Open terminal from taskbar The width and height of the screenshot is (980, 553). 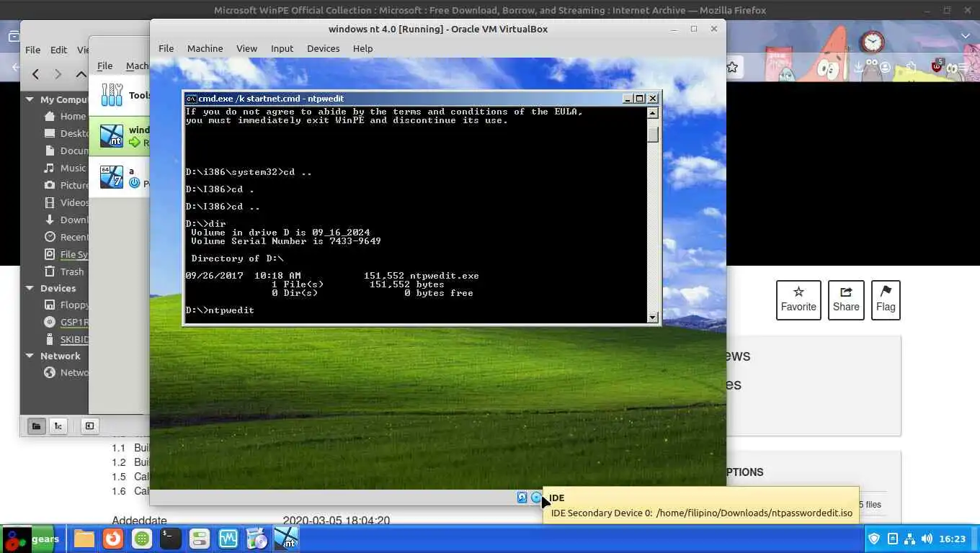(170, 539)
